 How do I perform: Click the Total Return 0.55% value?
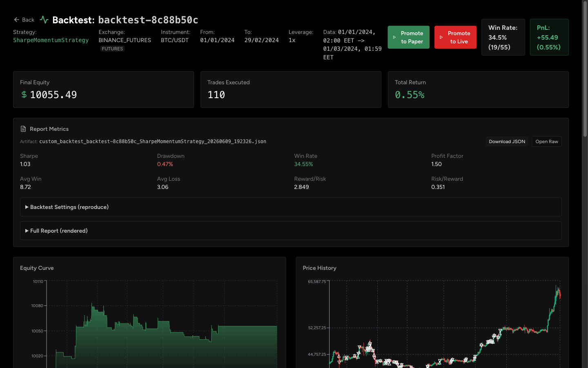[x=410, y=95]
